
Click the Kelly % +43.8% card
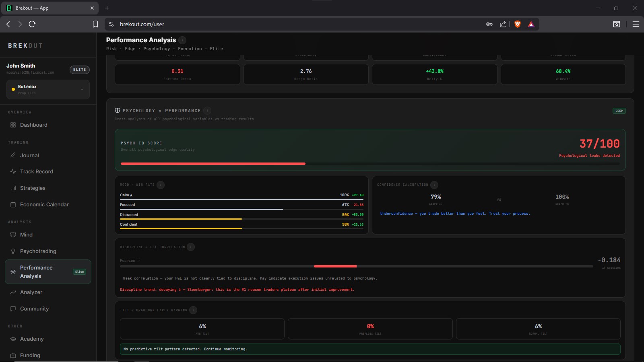click(x=434, y=74)
